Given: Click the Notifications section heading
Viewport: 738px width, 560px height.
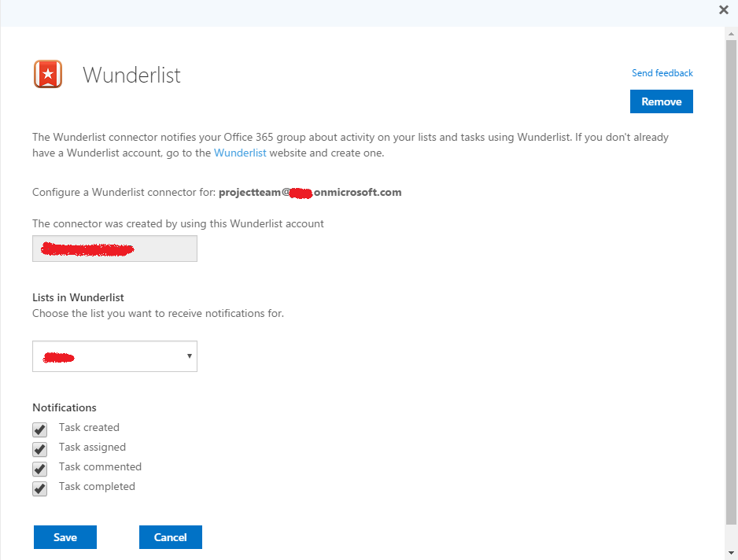Looking at the screenshot, I should (x=65, y=407).
